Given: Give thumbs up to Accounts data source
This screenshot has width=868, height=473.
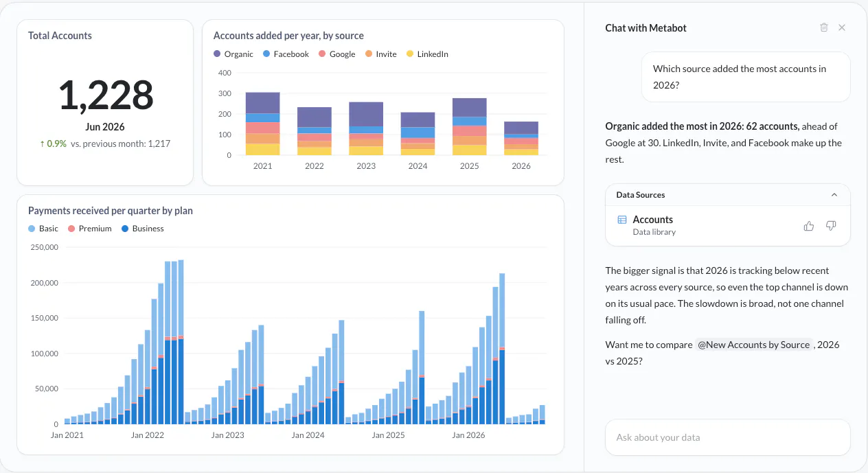Looking at the screenshot, I should (808, 226).
